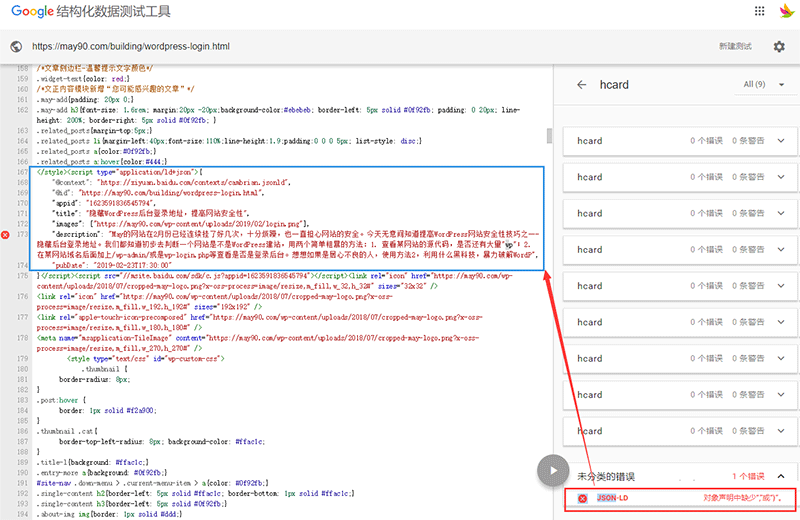This screenshot has height=520, width=800.
Task: Collapse the 未分类的错误 section
Action: (x=781, y=476)
